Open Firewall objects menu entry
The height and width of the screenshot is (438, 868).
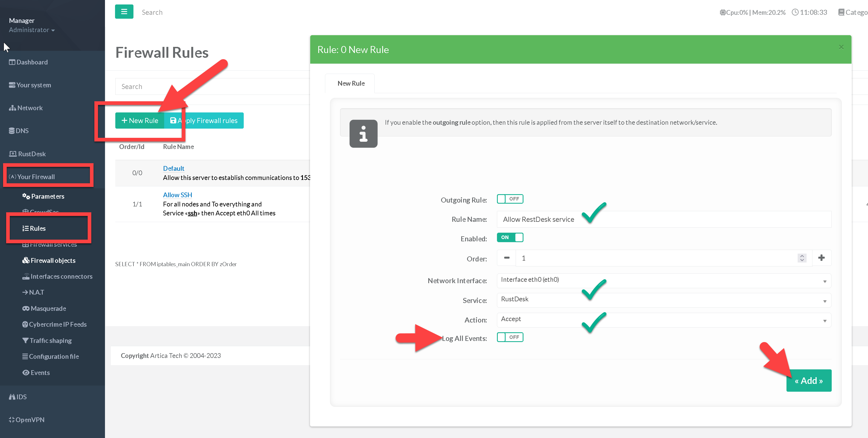[x=53, y=260]
